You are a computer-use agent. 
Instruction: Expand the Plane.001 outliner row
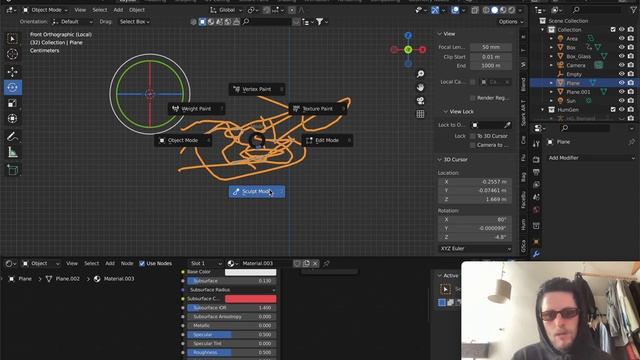[x=551, y=92]
